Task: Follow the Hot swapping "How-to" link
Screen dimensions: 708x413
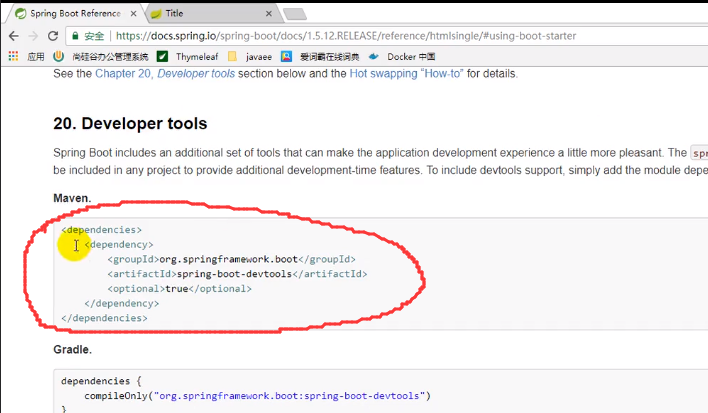Action: [406, 74]
